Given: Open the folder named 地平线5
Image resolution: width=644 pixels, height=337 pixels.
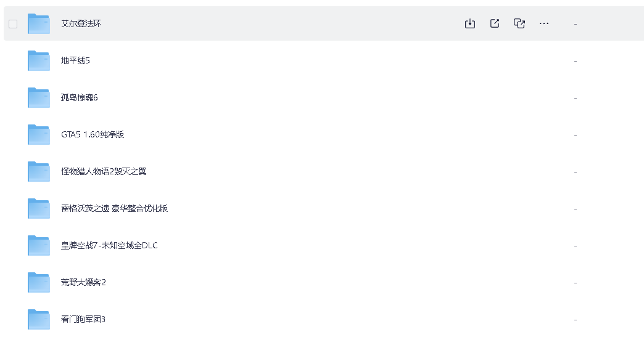Looking at the screenshot, I should pyautogui.click(x=76, y=60).
